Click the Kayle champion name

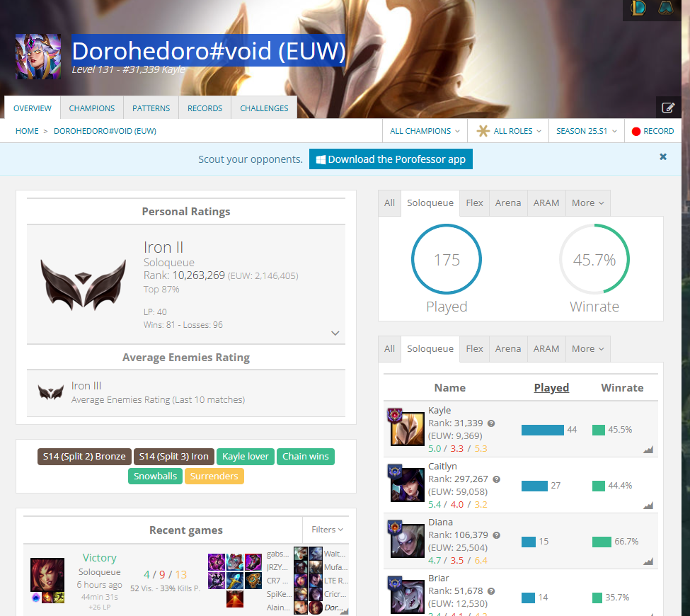point(439,411)
